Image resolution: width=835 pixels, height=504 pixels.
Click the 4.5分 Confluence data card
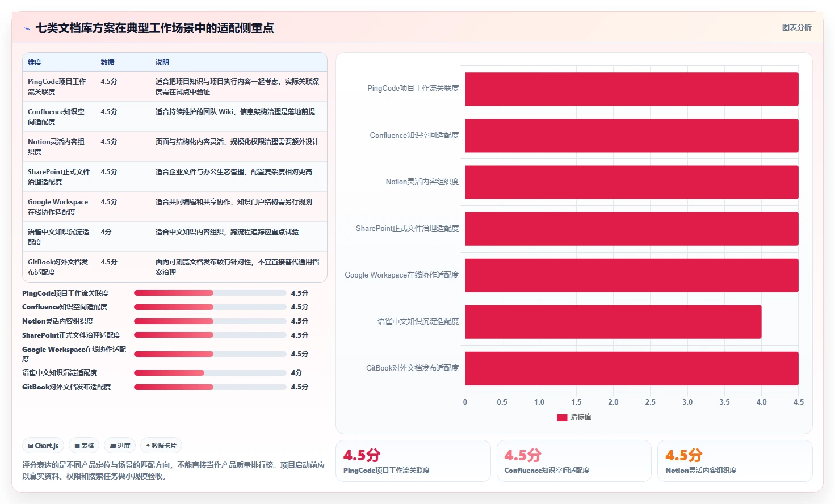[574, 461]
